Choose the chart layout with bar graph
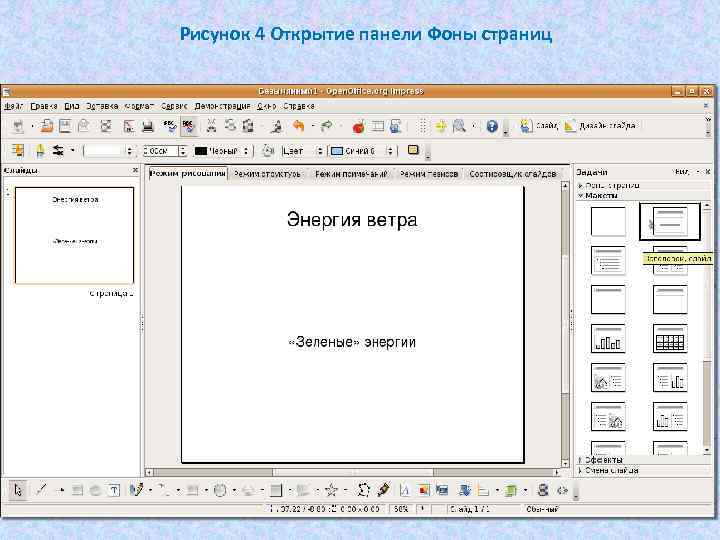This screenshot has height=540, width=720. pos(608,339)
